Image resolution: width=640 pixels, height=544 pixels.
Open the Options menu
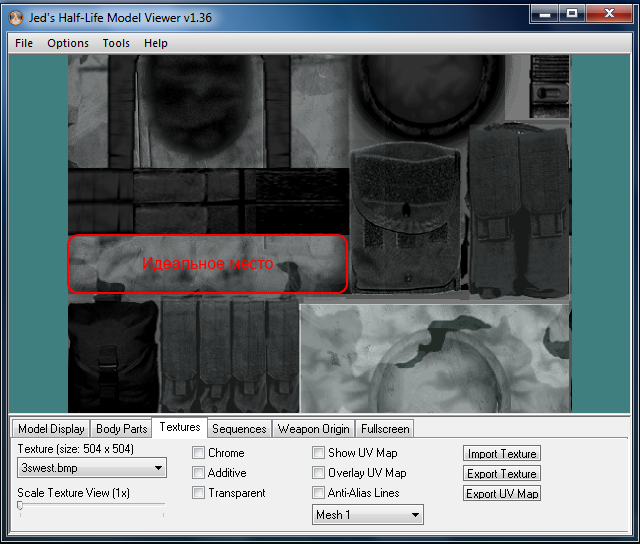pyautogui.click(x=68, y=43)
